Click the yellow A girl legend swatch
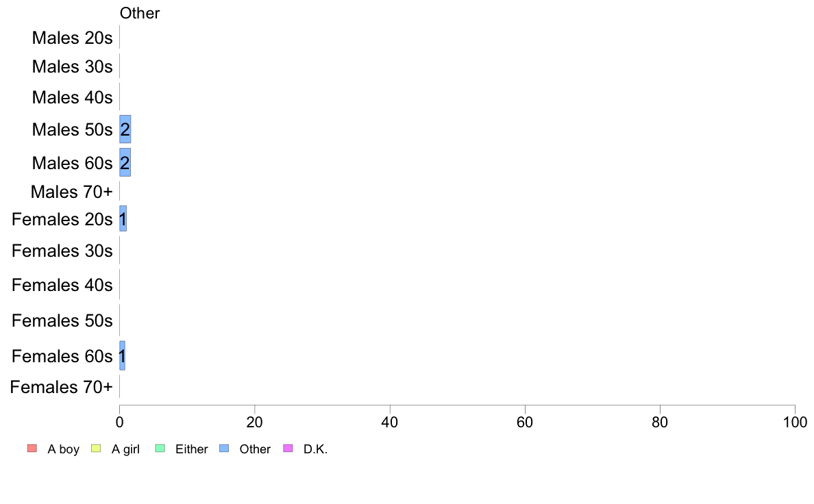Viewport: 814px width, 504px height. click(96, 449)
